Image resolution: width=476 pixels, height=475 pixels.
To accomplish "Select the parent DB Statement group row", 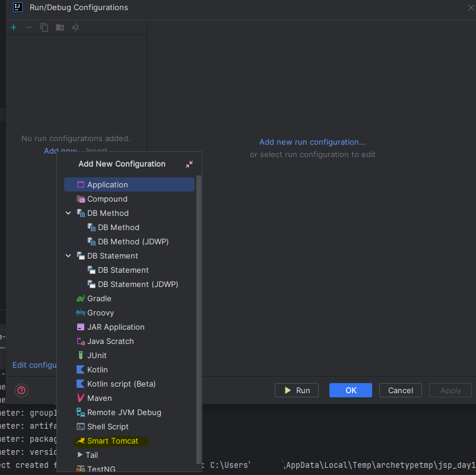I will (129, 256).
